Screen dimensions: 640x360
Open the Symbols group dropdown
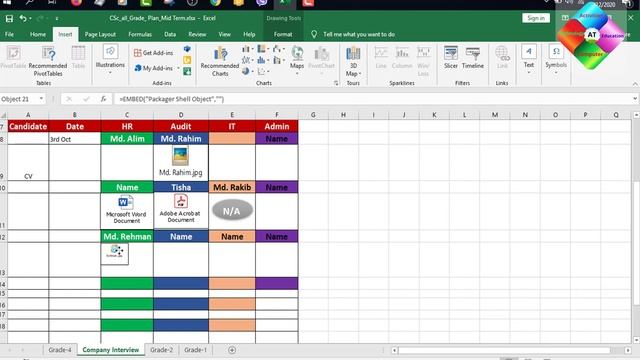[x=556, y=60]
